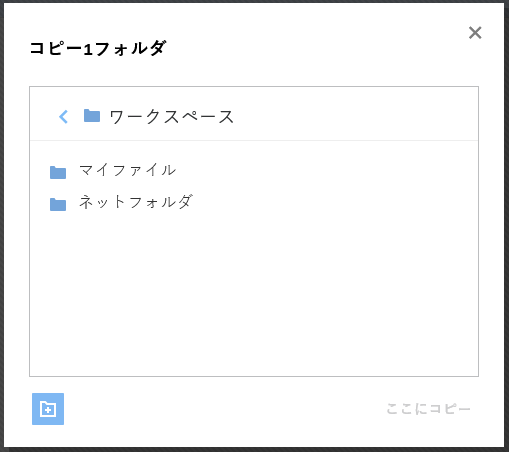
Task: Click the folder icon beside ワークスペース
Action: click(92, 116)
